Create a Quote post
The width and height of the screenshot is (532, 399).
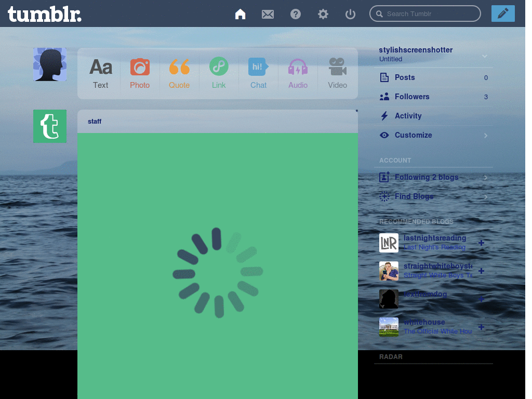tap(179, 74)
